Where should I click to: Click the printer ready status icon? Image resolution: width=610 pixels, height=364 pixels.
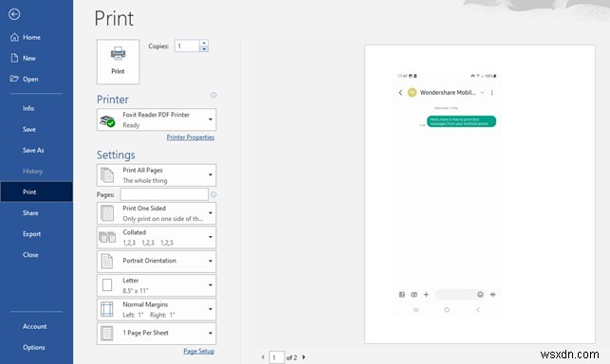coord(107,120)
